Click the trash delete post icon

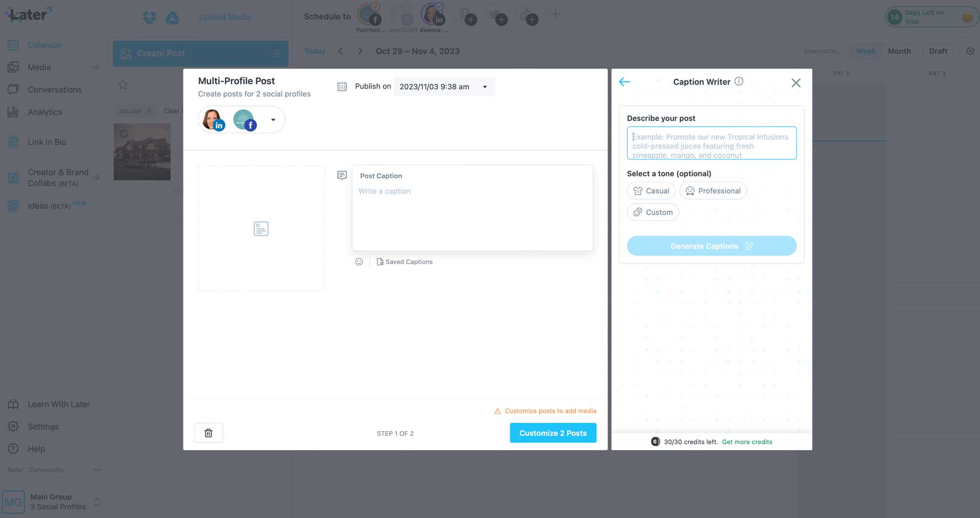point(208,433)
